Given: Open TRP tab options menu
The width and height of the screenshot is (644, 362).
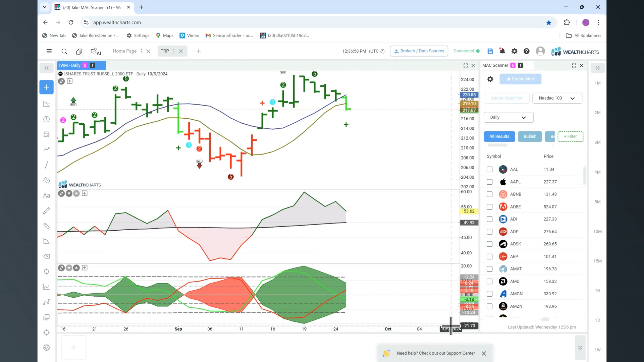Looking at the screenshot, I should tap(174, 51).
